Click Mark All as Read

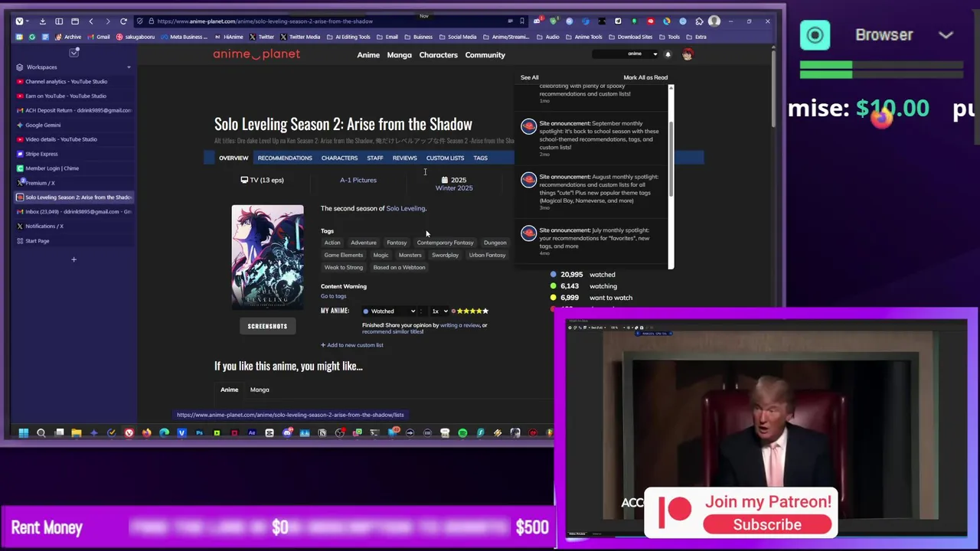point(645,77)
